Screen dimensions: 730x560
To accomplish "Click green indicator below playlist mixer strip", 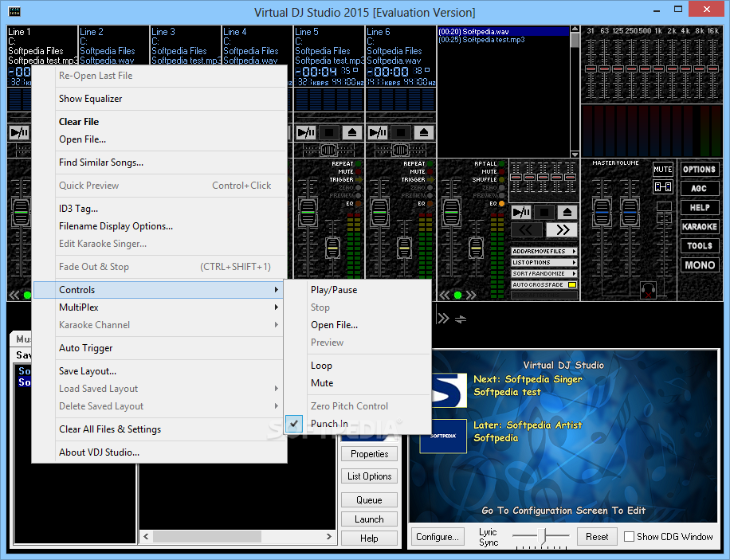I will (457, 295).
